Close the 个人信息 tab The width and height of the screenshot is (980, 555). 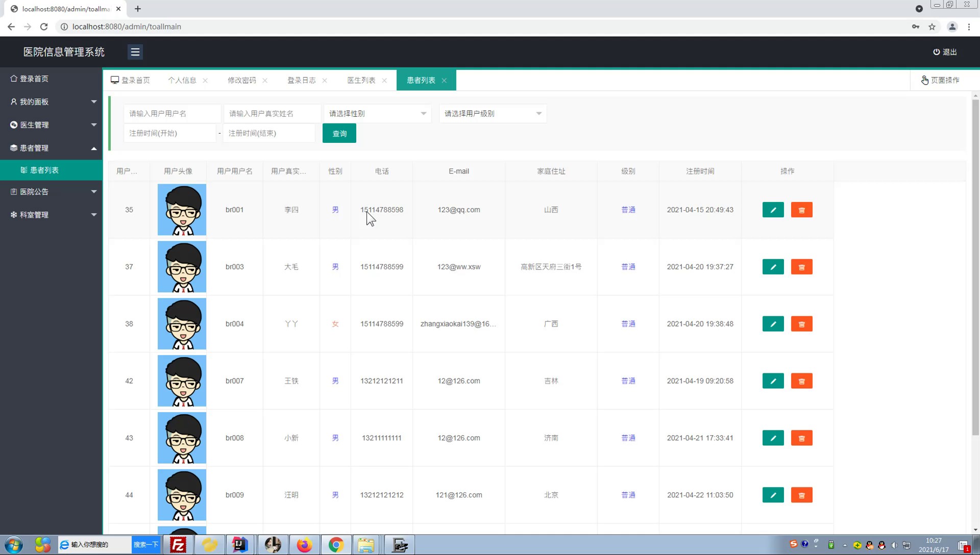point(205,81)
